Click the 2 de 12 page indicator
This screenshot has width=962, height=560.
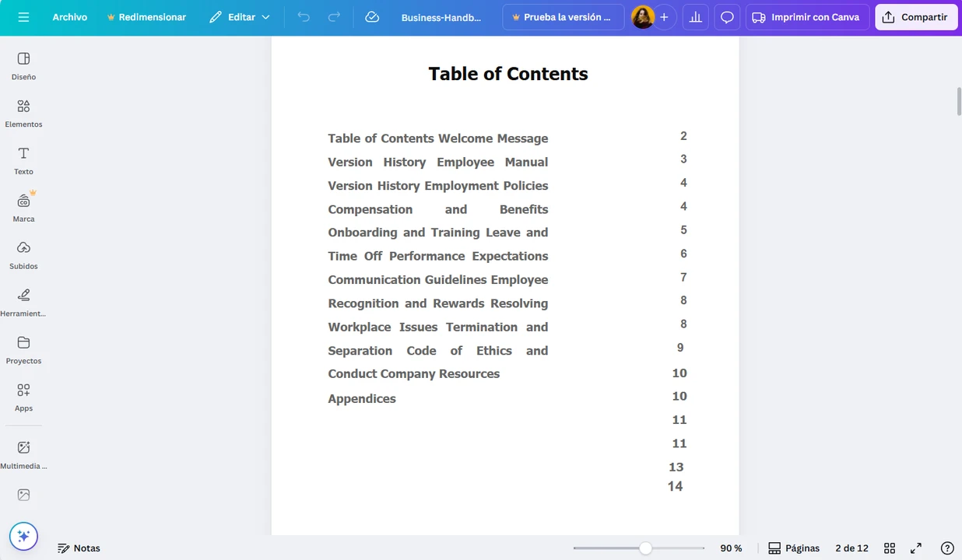851,548
